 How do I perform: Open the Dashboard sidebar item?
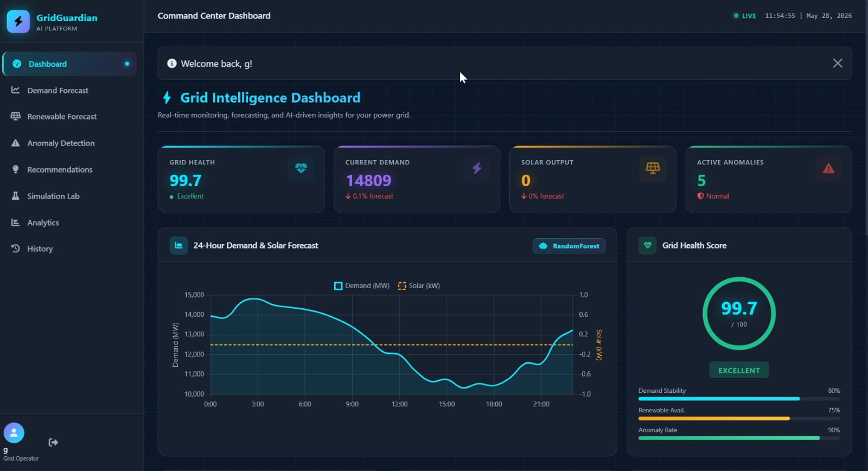69,63
